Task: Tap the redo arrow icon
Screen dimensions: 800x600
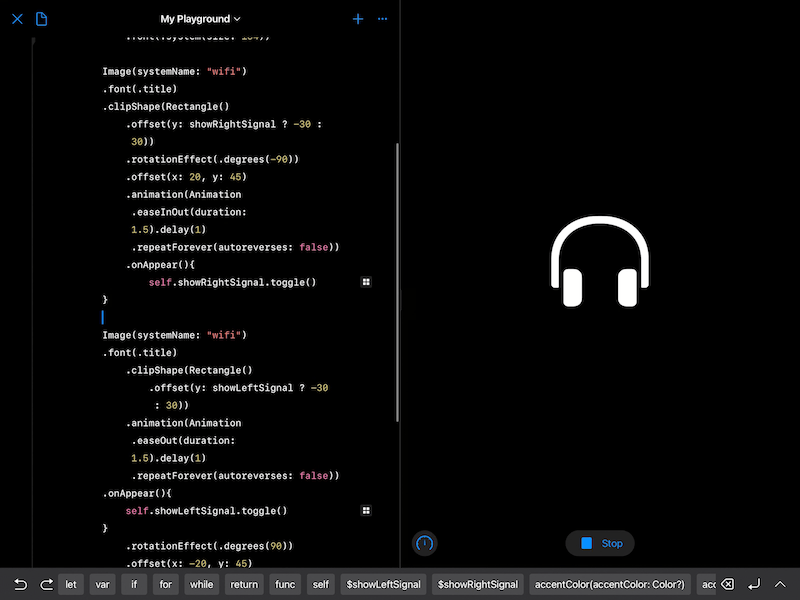Action: coord(45,584)
